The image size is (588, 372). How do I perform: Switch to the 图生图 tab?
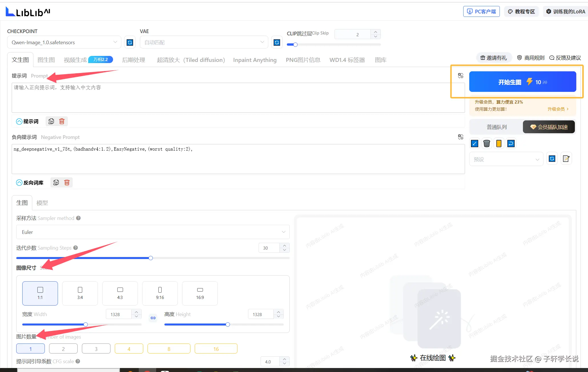pyautogui.click(x=46, y=60)
